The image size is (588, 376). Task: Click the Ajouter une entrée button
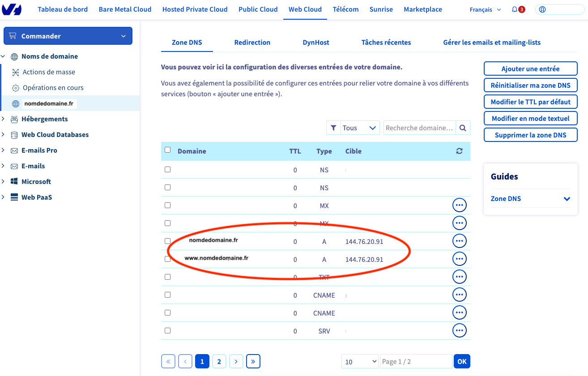tap(530, 69)
